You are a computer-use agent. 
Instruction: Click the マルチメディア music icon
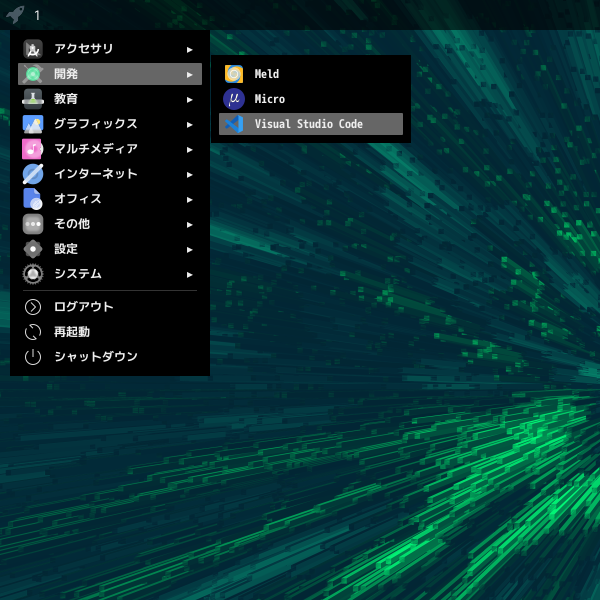(x=33, y=149)
